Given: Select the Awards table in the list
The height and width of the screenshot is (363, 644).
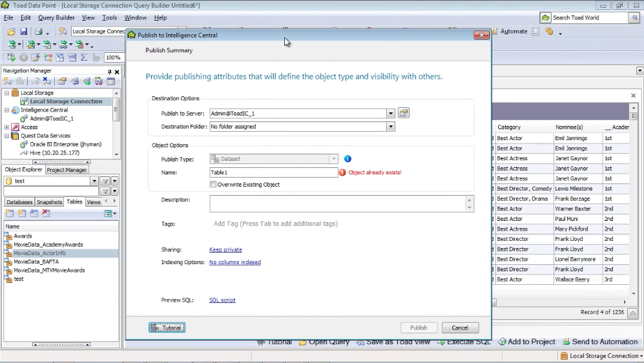Looking at the screenshot, I should point(23,236).
